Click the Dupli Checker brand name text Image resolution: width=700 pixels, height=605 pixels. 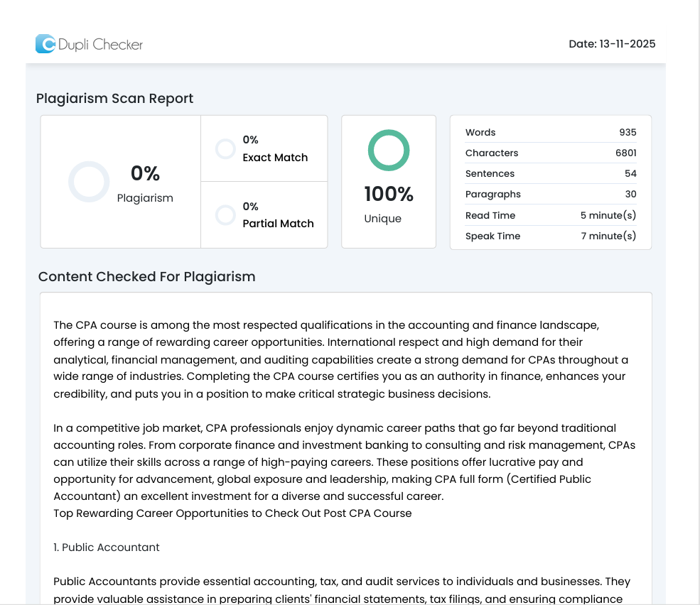pyautogui.click(x=100, y=45)
